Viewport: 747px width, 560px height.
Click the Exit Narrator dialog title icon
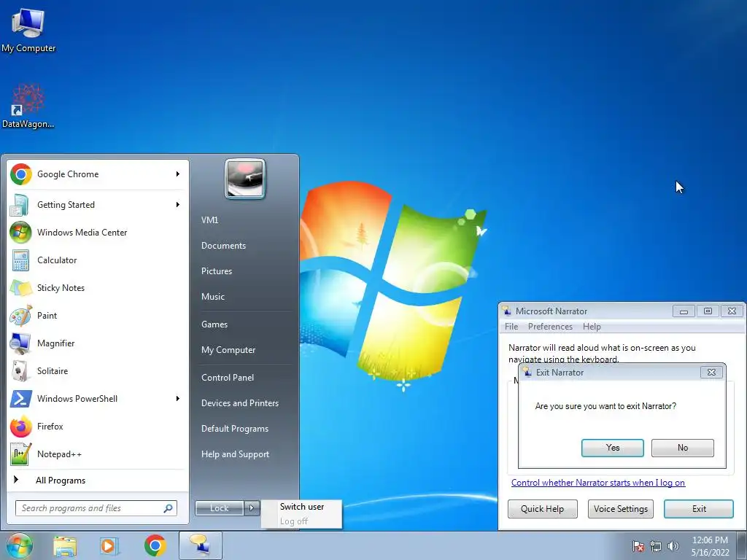[x=527, y=373]
